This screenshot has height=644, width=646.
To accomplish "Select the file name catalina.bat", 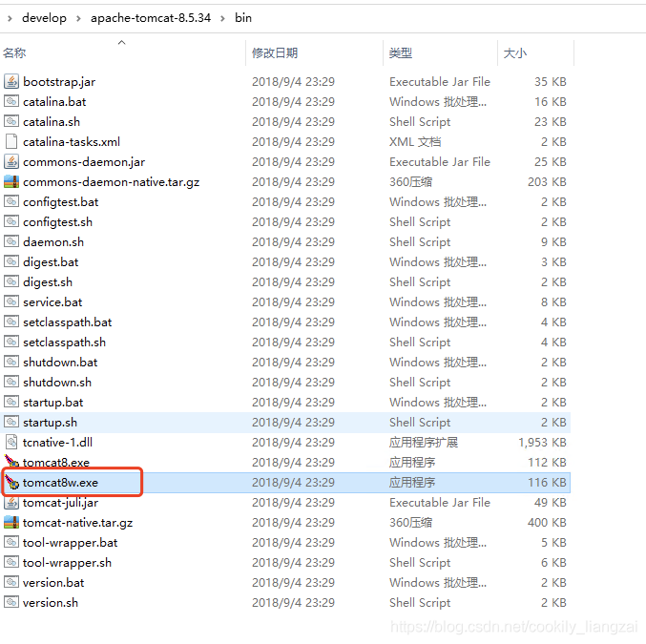I will click(x=54, y=102).
